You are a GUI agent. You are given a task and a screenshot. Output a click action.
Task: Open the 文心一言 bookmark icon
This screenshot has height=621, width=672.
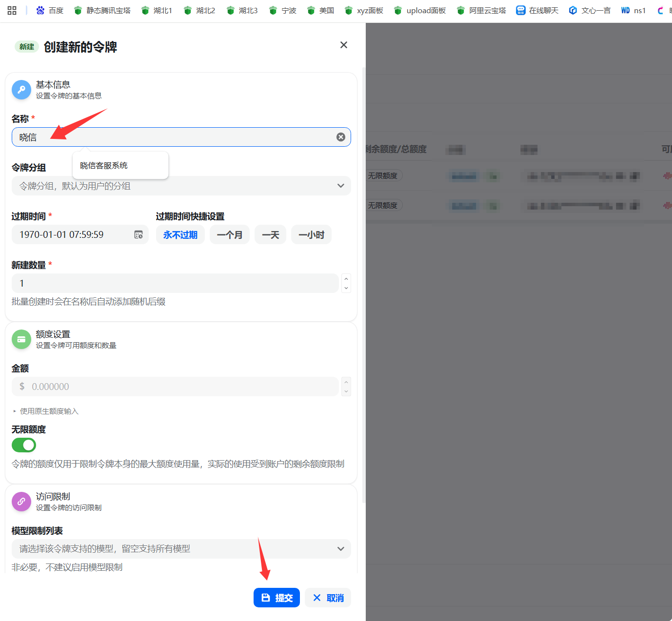coord(573,10)
